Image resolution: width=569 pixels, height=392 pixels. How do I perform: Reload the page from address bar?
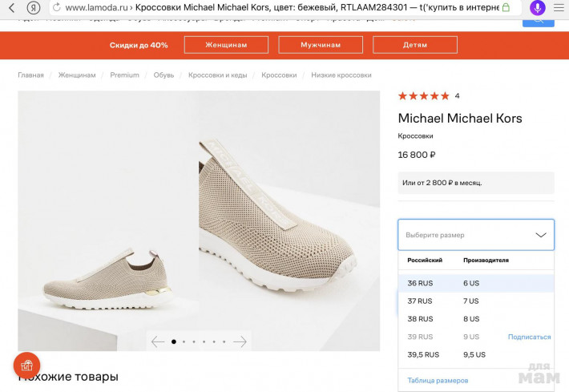coord(57,7)
